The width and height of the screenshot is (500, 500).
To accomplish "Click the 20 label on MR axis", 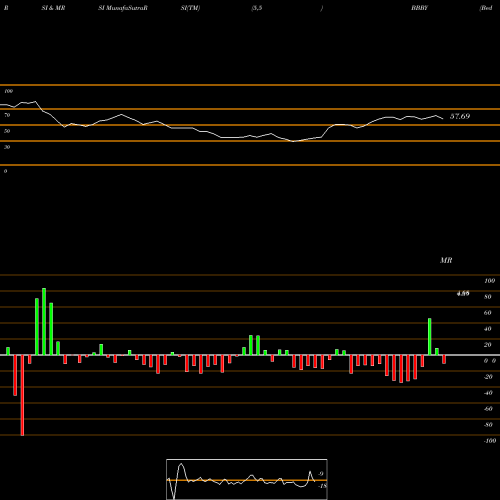I will click(x=488, y=345).
